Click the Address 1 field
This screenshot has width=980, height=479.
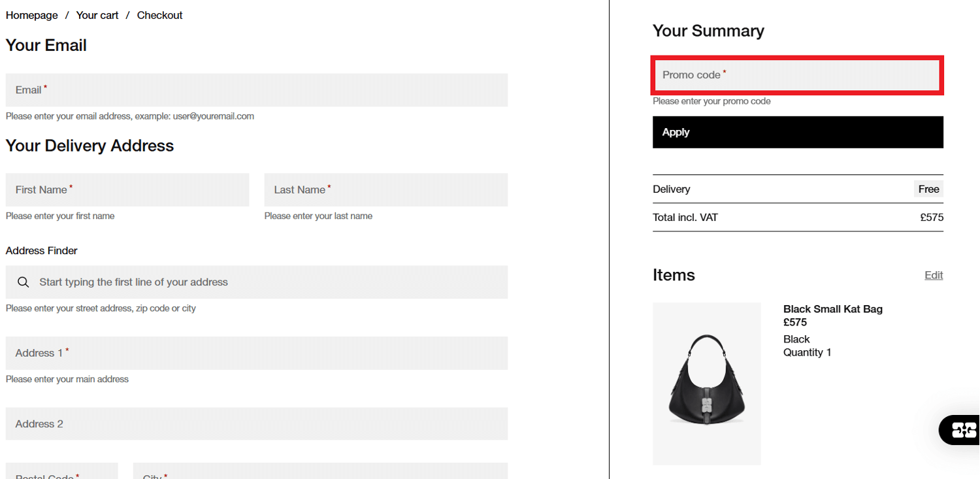(x=257, y=353)
